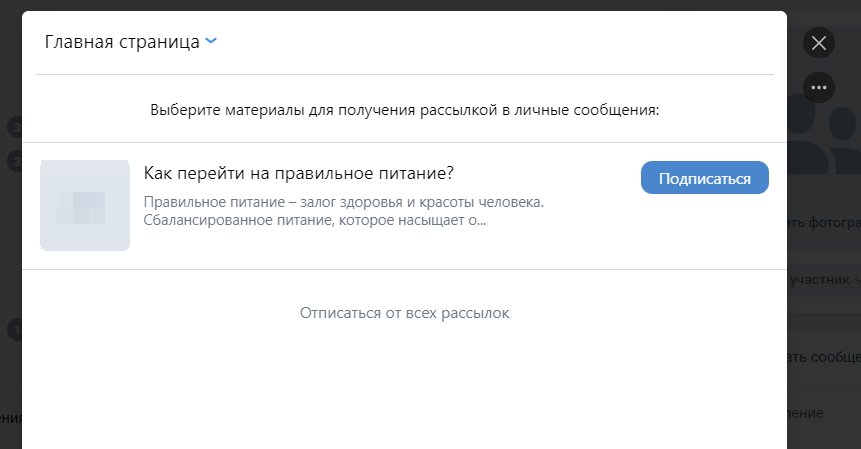Open the three-dots more options menu

coord(819,87)
